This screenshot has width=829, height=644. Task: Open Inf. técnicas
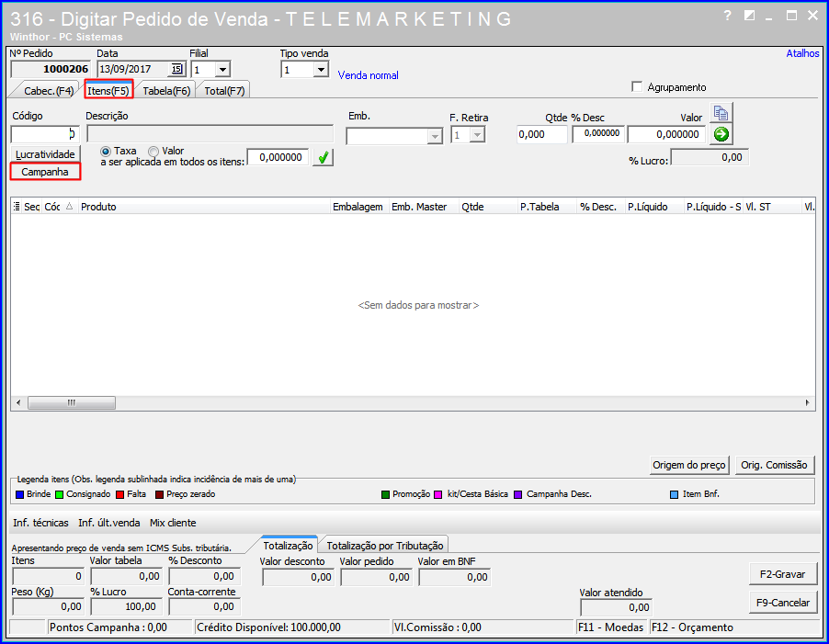[x=40, y=523]
